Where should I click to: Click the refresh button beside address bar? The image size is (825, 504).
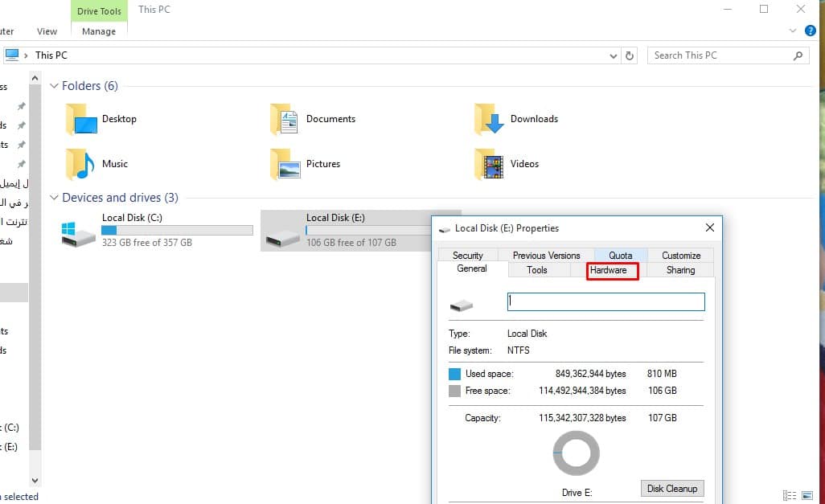(630, 55)
